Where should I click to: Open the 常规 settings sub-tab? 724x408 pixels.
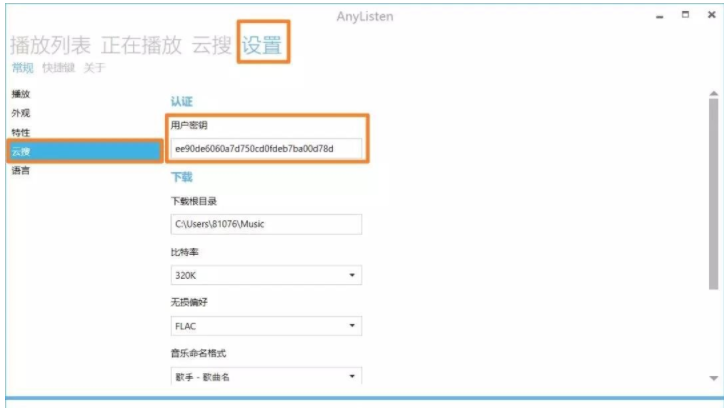[x=23, y=68]
